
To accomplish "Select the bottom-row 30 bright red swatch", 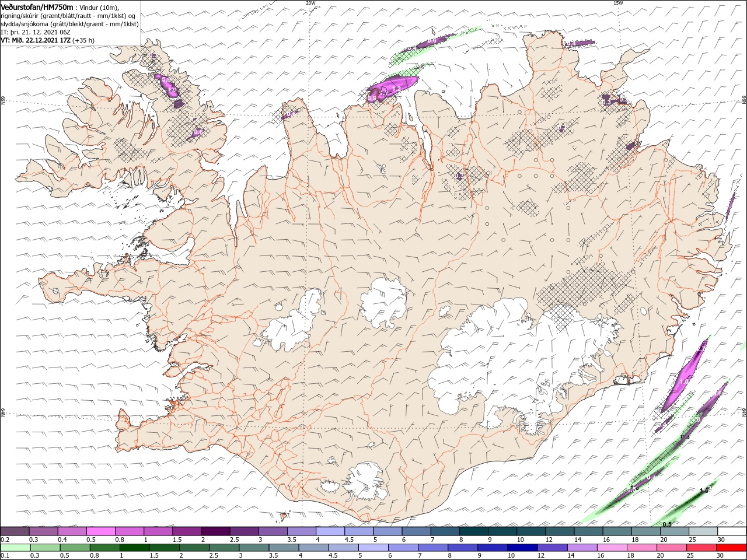I will (732, 548).
